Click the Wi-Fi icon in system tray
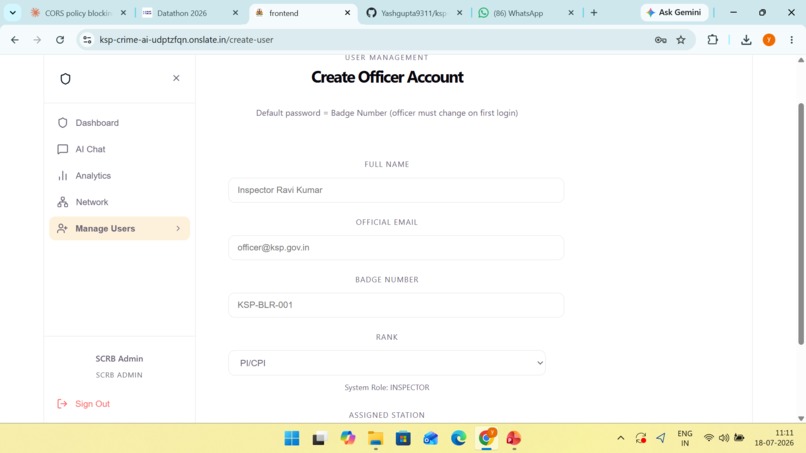Screen dimensions: 806x453 coord(709,438)
